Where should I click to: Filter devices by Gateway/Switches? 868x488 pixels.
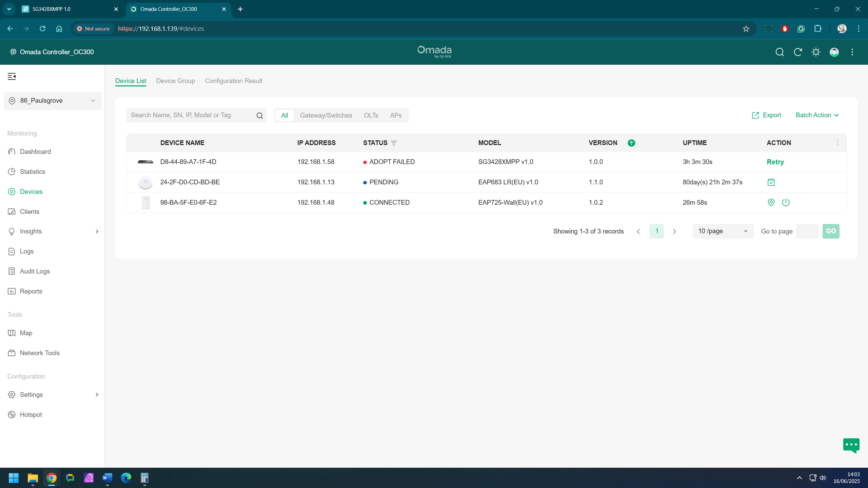tap(326, 116)
